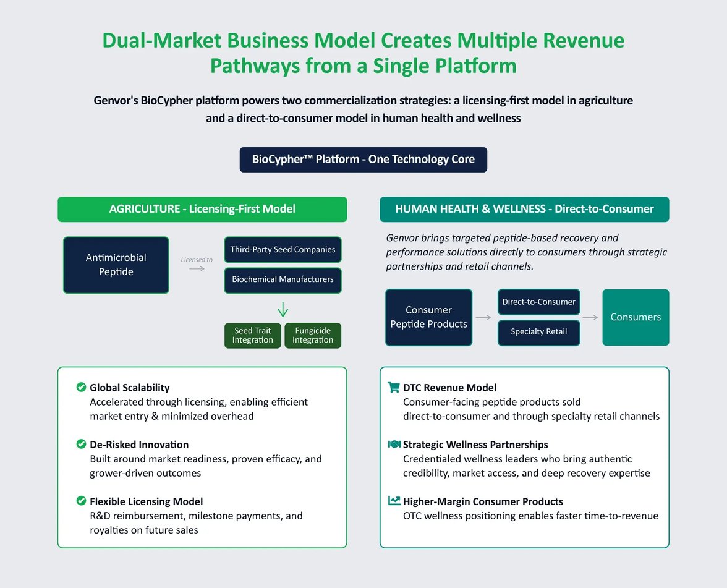Click the 'De-Risked Innovation' heading
Screen dimensions: 727x588
[x=139, y=444]
